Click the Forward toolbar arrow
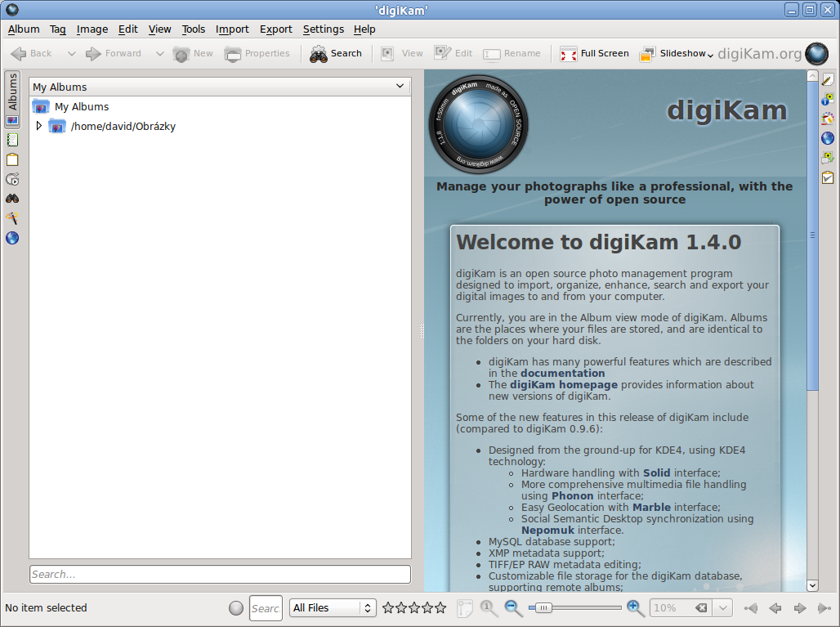This screenshot has width=840, height=627. tap(114, 54)
